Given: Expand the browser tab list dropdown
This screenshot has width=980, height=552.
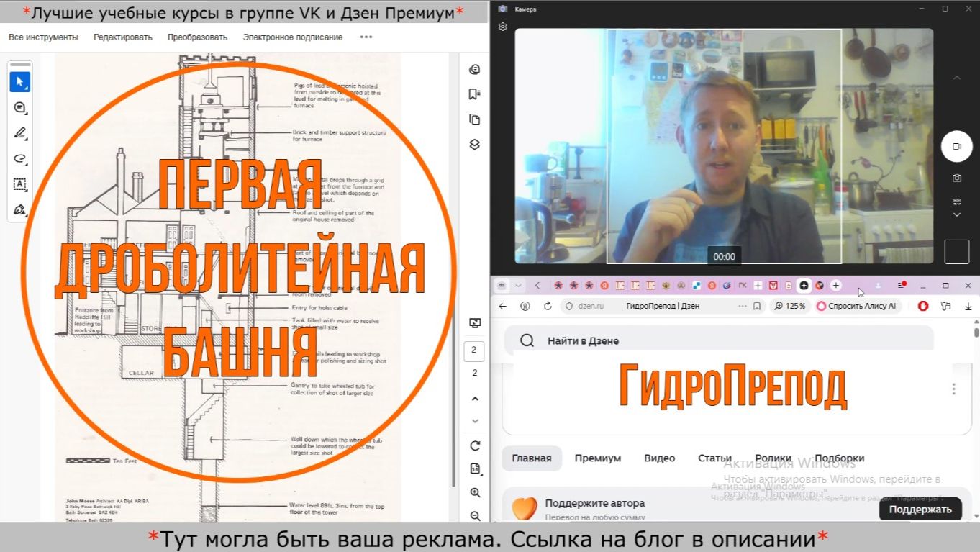Looking at the screenshot, I should [518, 286].
